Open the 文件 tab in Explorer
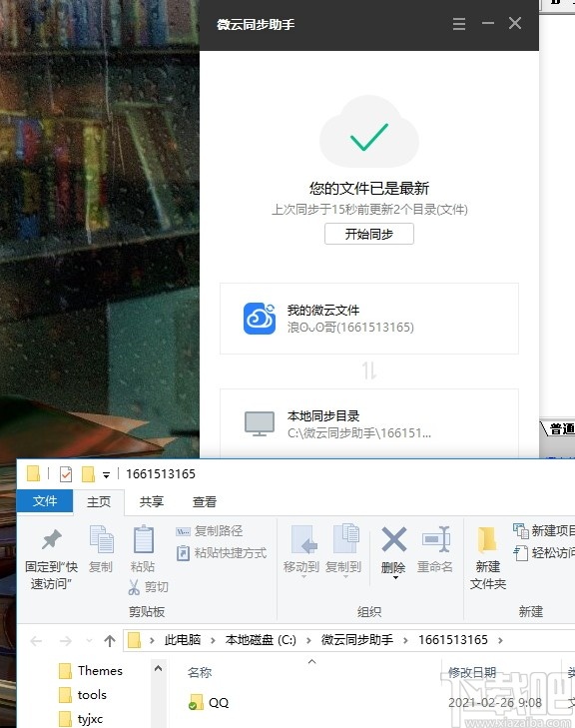The width and height of the screenshot is (575, 728). click(x=45, y=501)
